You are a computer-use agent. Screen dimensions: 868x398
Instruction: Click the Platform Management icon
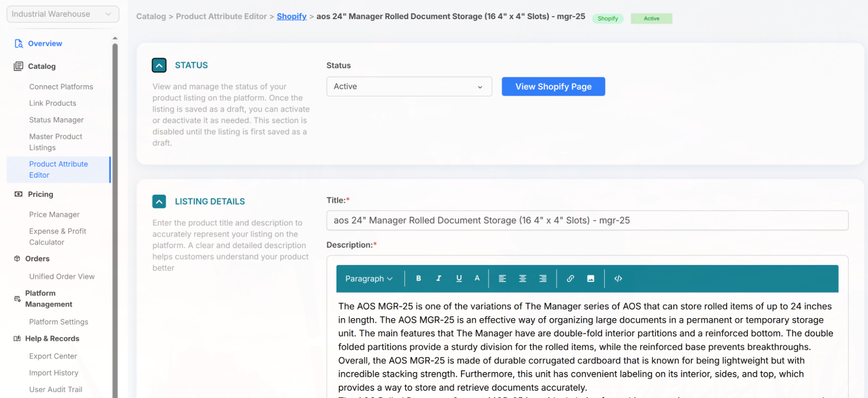tap(17, 299)
